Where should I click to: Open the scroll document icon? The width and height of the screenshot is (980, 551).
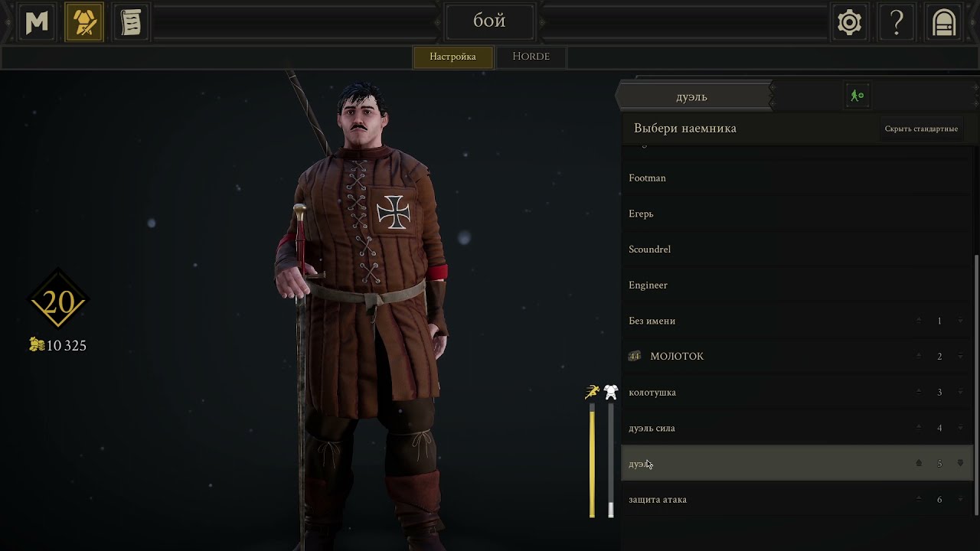[131, 23]
